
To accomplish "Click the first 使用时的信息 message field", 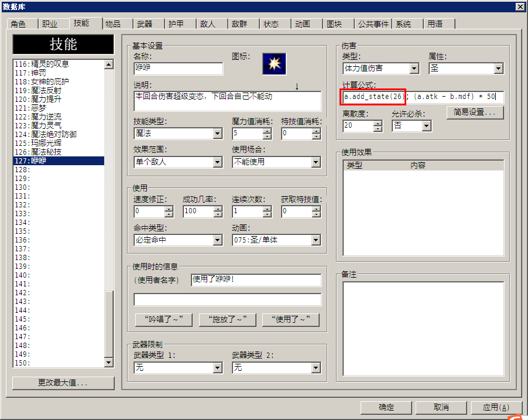I will [256, 280].
